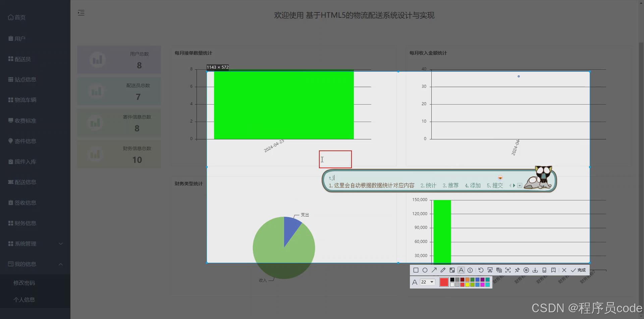Choose the numbered step marker tool
The width and height of the screenshot is (644, 319).
(470, 270)
